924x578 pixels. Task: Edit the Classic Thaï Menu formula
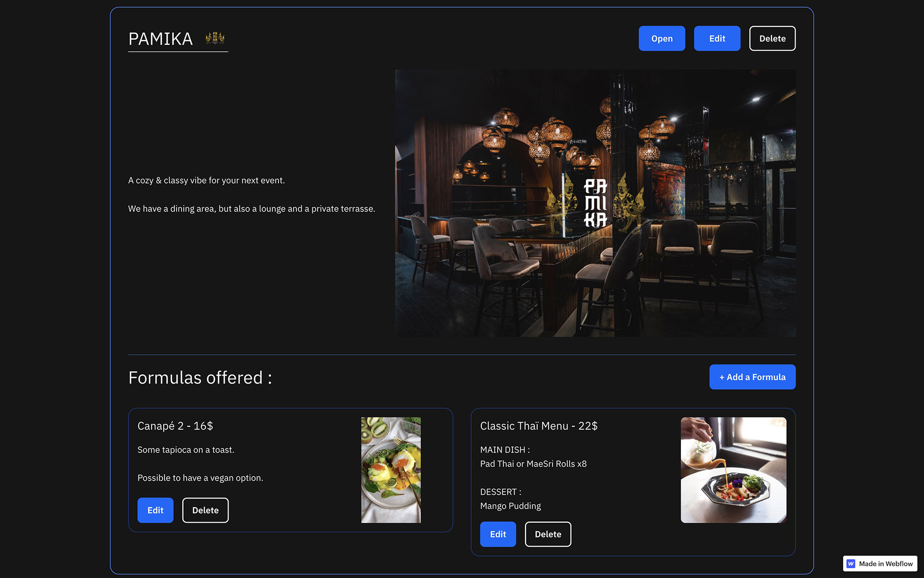498,534
